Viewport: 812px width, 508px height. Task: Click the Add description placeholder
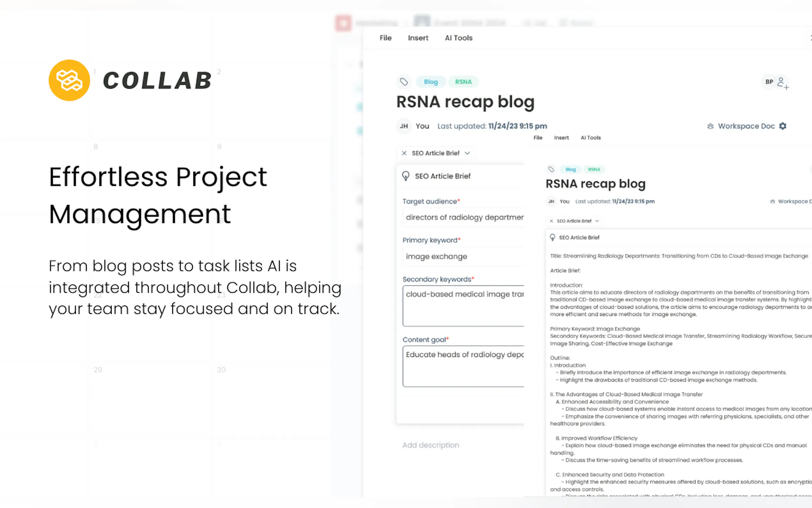point(431,445)
